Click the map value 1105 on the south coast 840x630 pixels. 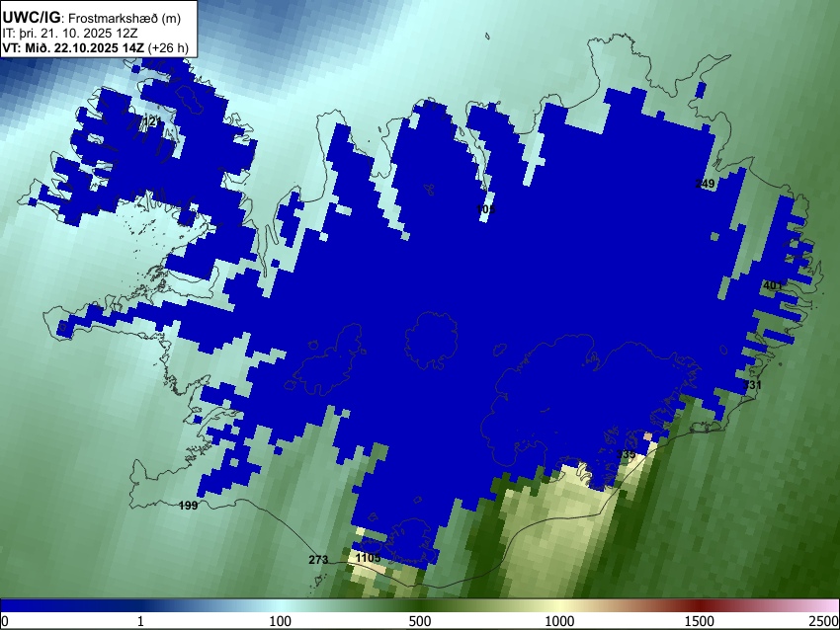coord(368,558)
